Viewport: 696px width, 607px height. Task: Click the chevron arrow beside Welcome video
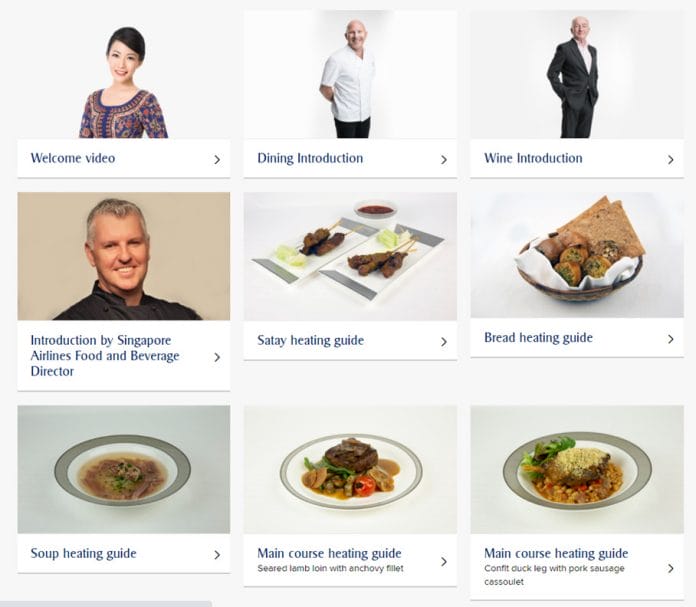[x=217, y=159]
